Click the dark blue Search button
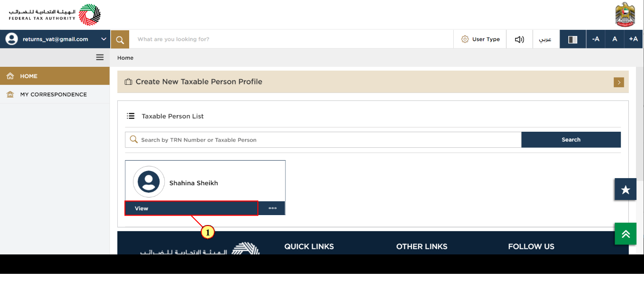The image size is (644, 307). tap(571, 140)
